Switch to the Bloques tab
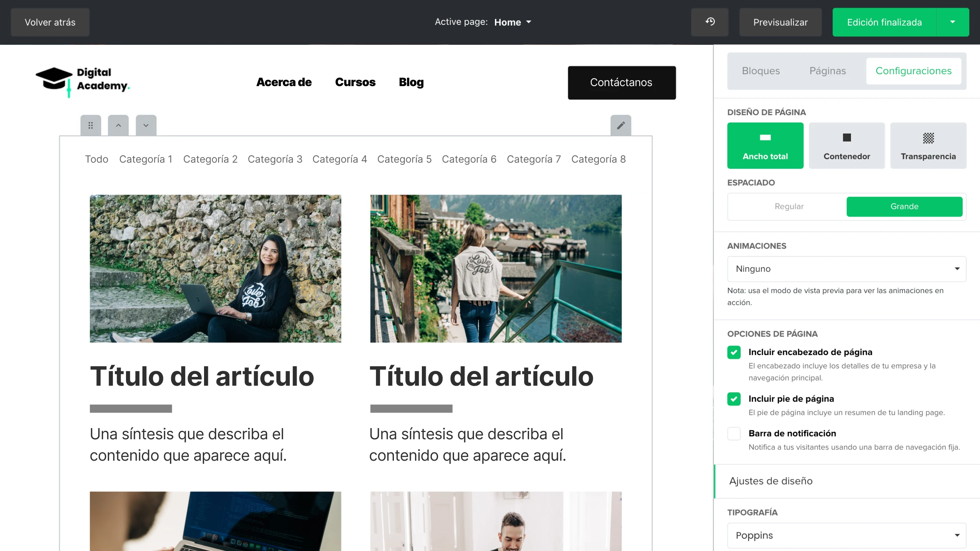The height and width of the screenshot is (551, 980). click(x=761, y=71)
